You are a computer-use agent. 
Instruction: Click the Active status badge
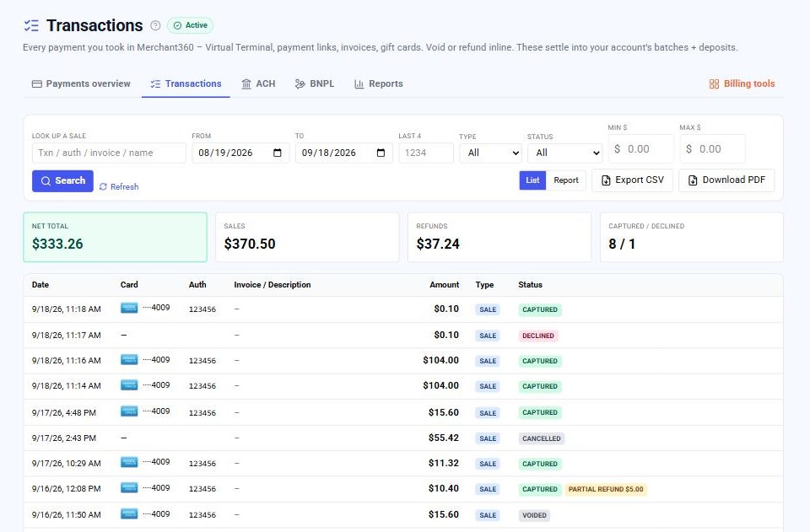(190, 25)
